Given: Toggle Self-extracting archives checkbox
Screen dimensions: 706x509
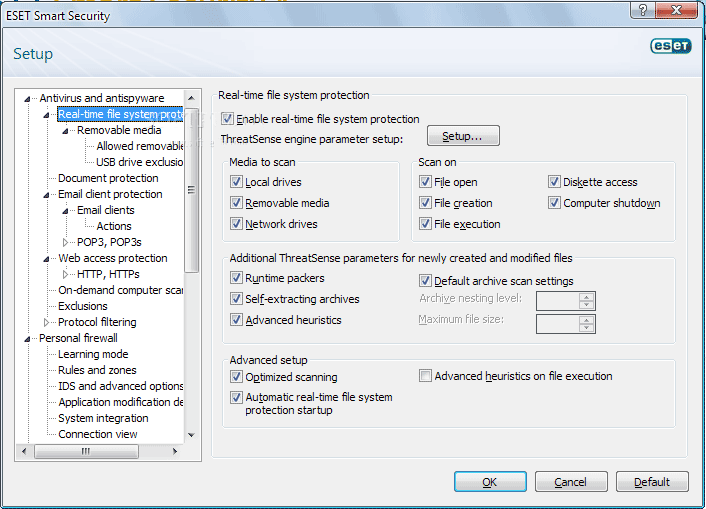Looking at the screenshot, I should tap(236, 298).
